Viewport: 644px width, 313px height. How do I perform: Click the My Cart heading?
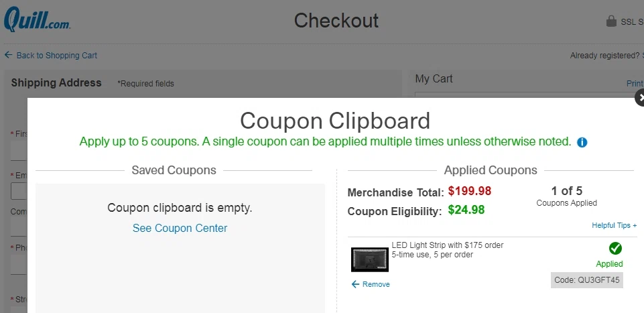coord(434,78)
